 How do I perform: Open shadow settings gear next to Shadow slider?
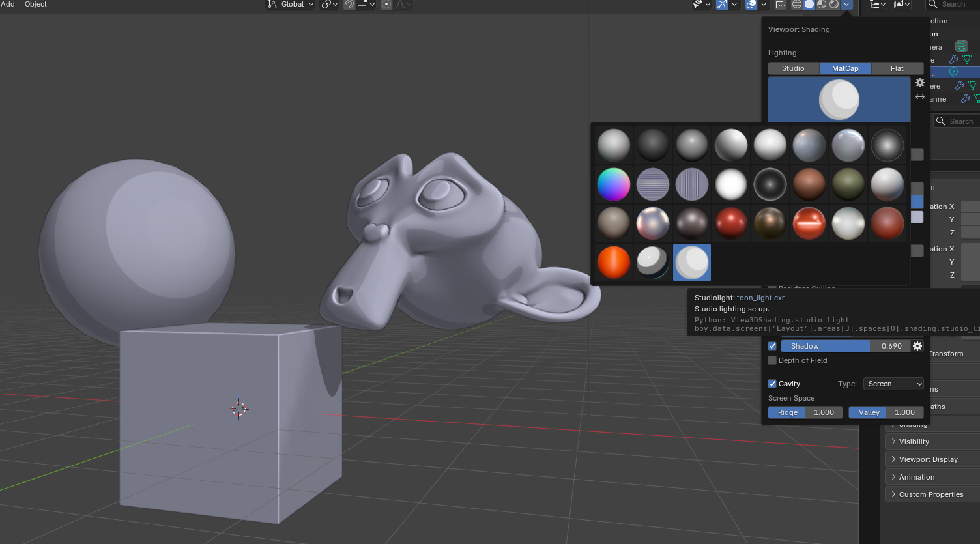pos(917,346)
